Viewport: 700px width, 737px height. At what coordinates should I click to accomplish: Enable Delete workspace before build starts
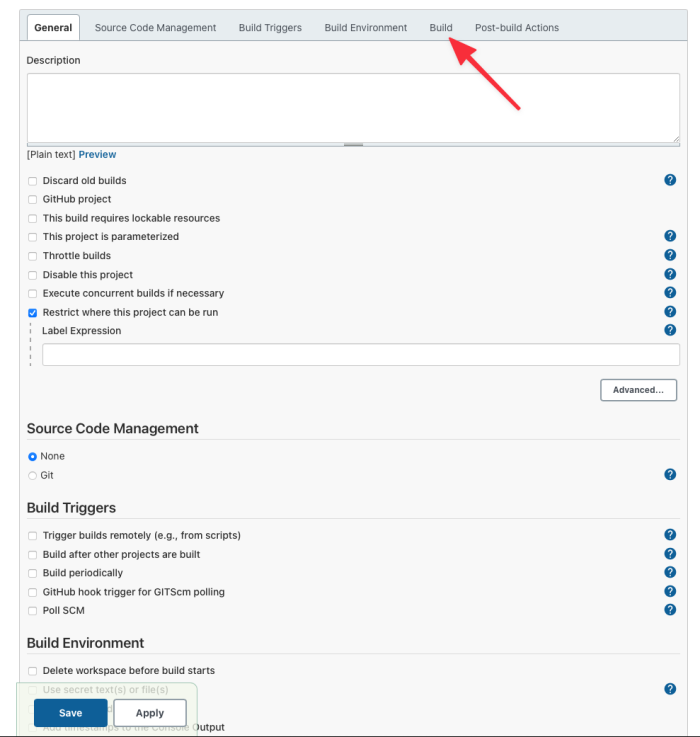(x=32, y=671)
